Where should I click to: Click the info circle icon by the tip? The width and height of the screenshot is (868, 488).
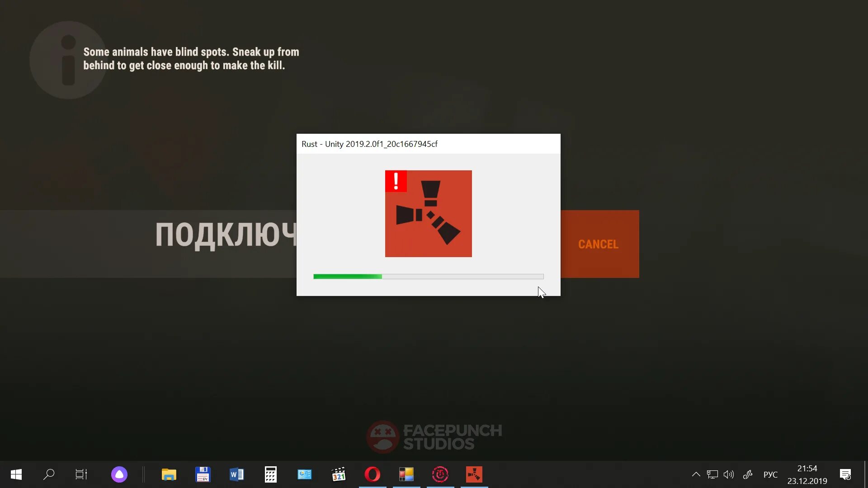(68, 60)
